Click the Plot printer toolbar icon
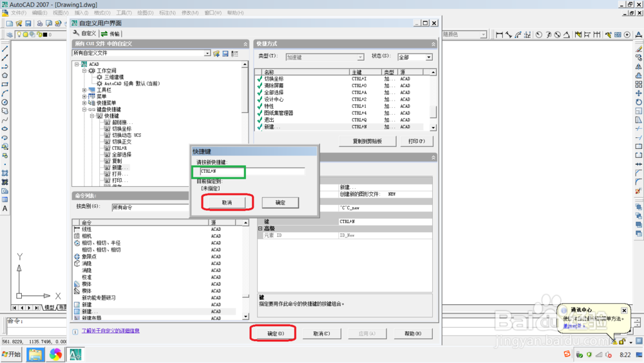The image size is (644, 363). point(40,23)
